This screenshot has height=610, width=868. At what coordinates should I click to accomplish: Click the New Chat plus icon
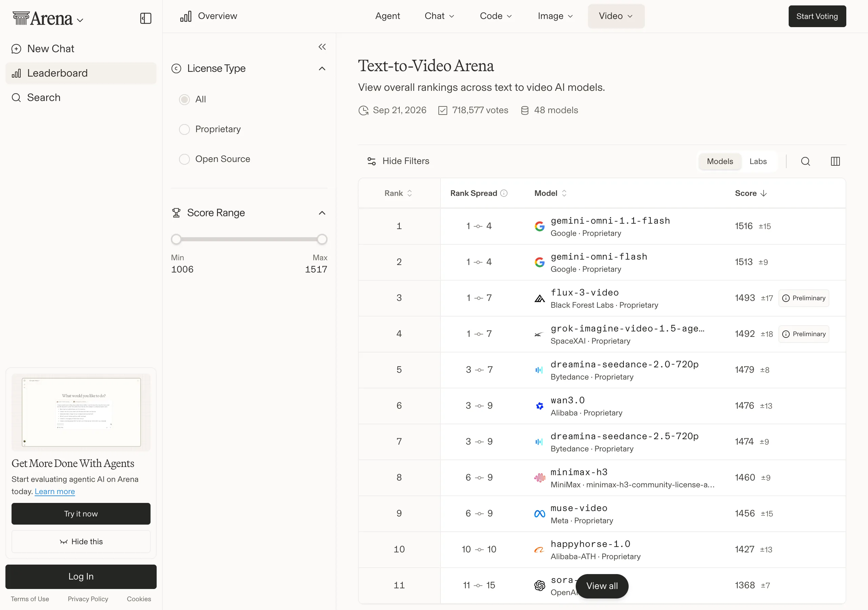(x=16, y=49)
